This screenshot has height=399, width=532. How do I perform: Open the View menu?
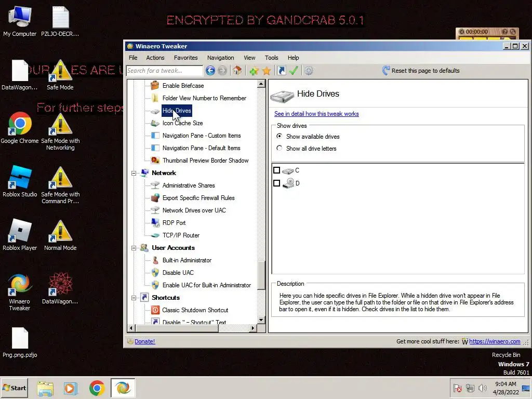point(249,58)
